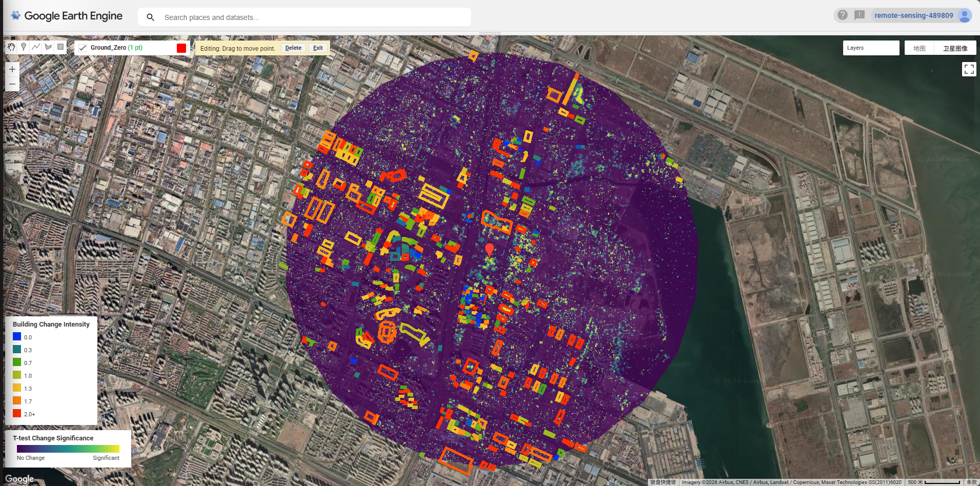Open the remote-sensing-489809 project selector
This screenshot has height=486, width=980.
pyautogui.click(x=913, y=15)
